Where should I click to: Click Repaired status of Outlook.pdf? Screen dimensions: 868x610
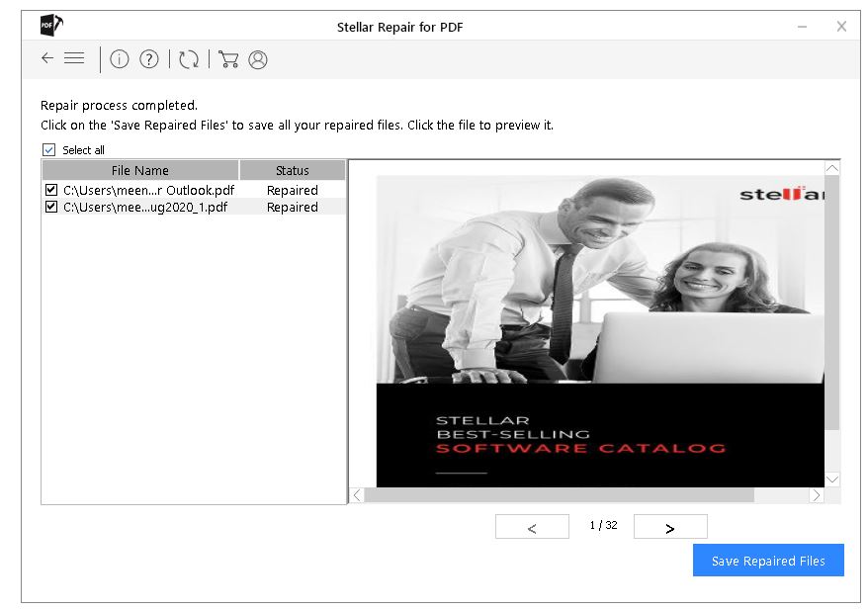(x=293, y=191)
